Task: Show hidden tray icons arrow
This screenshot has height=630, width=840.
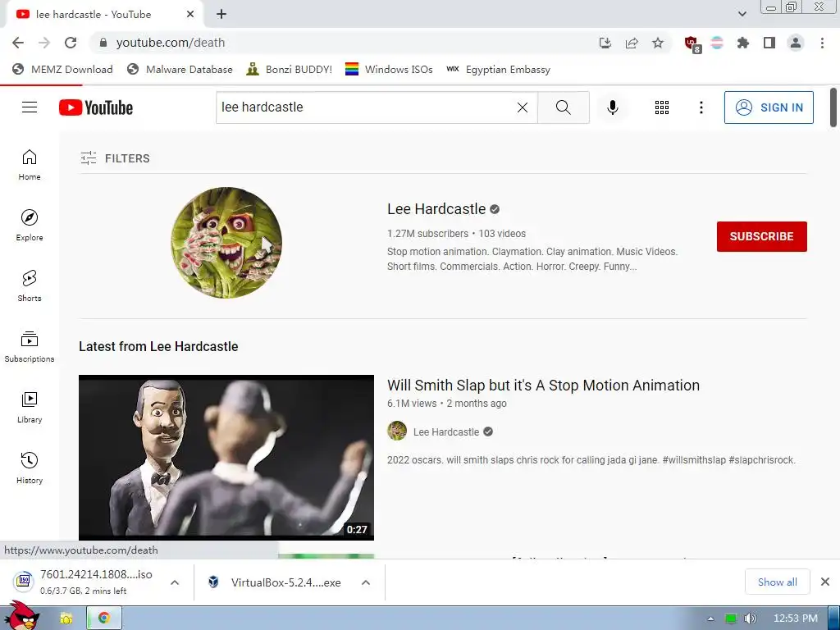Action: (x=711, y=619)
